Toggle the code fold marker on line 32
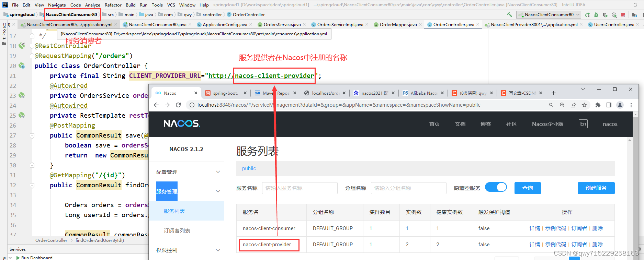 coord(32,185)
